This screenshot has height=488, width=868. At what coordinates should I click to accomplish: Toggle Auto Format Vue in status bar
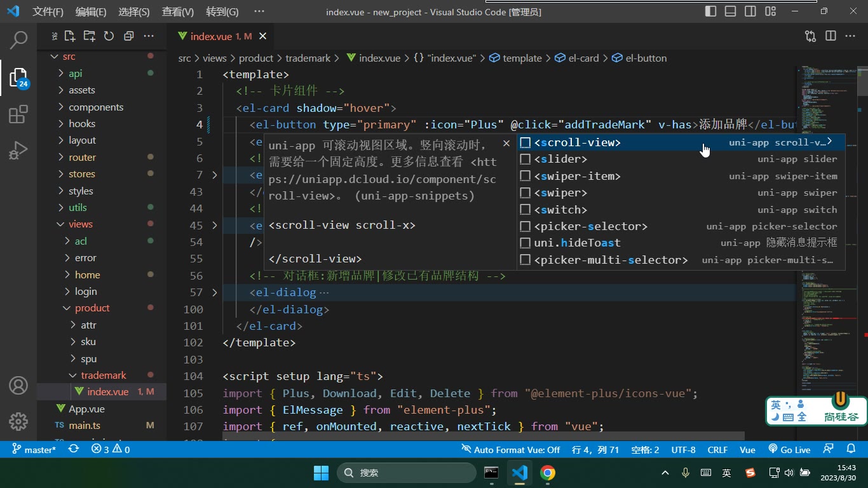tap(511, 449)
